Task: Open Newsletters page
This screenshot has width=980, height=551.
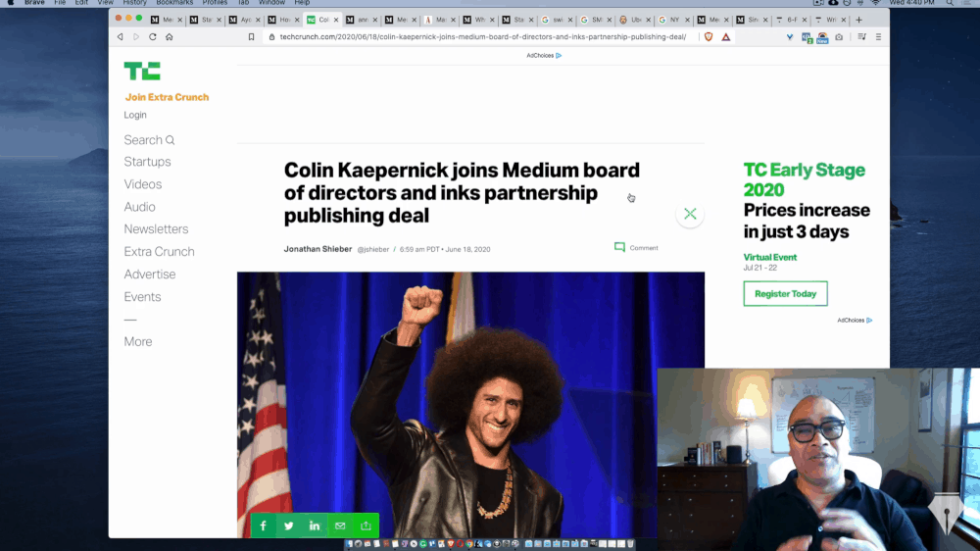Action: tap(156, 228)
